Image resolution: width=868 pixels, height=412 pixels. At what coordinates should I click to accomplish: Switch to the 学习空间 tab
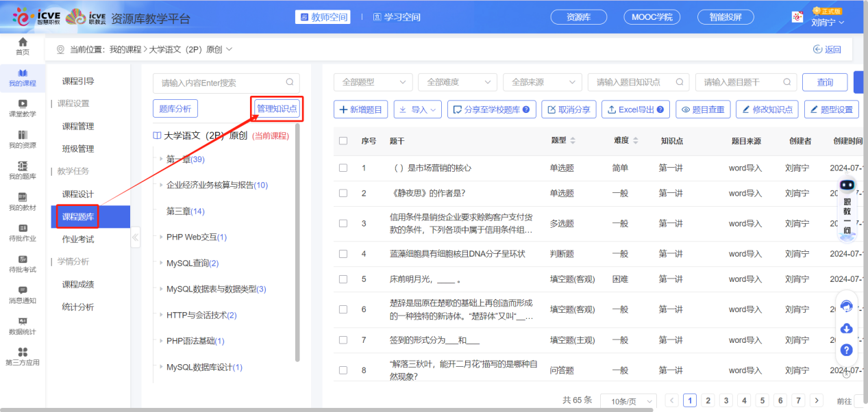395,16
